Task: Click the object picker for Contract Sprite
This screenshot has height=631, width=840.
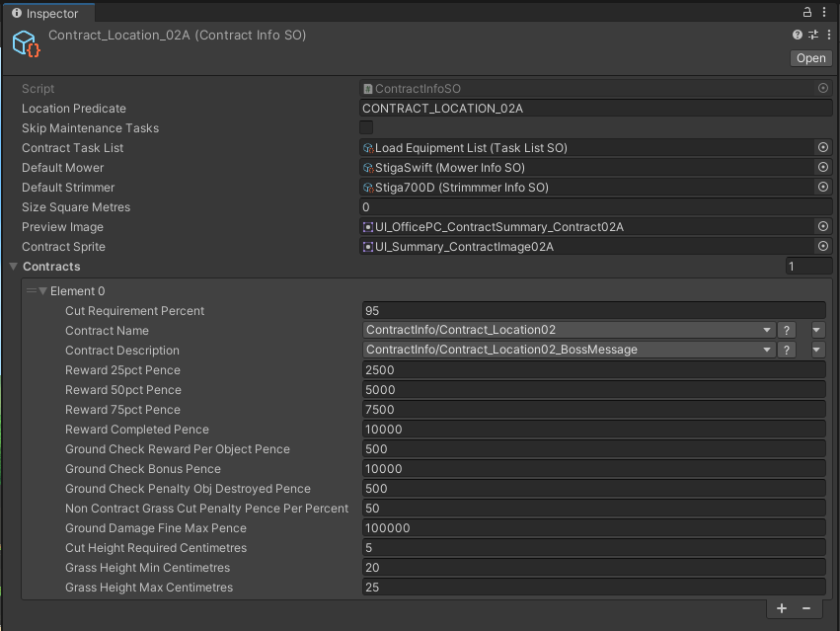Action: pyautogui.click(x=822, y=247)
